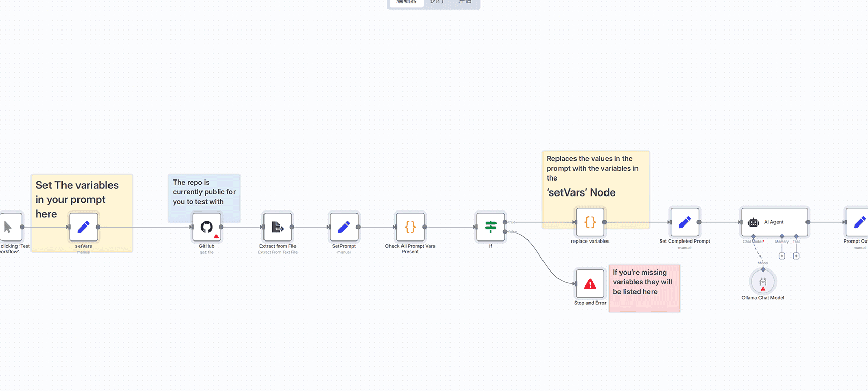
Task: Open the GitHub node
Action: pyautogui.click(x=207, y=227)
